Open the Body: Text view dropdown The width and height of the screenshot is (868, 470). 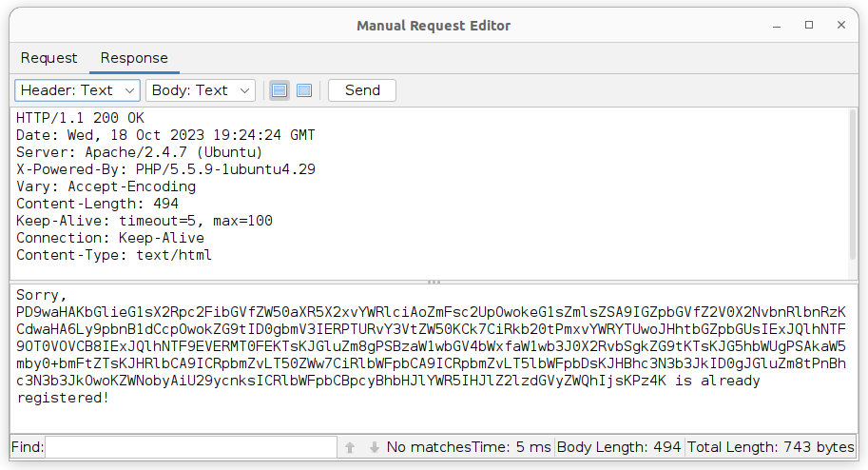[x=201, y=90]
